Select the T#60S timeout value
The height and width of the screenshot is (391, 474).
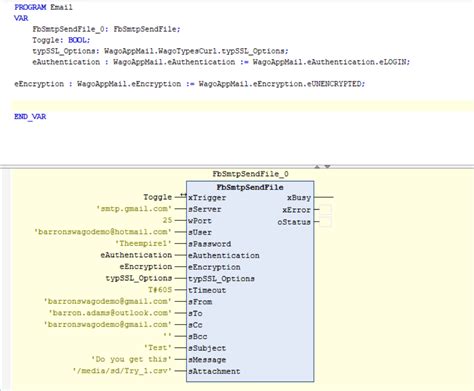160,290
